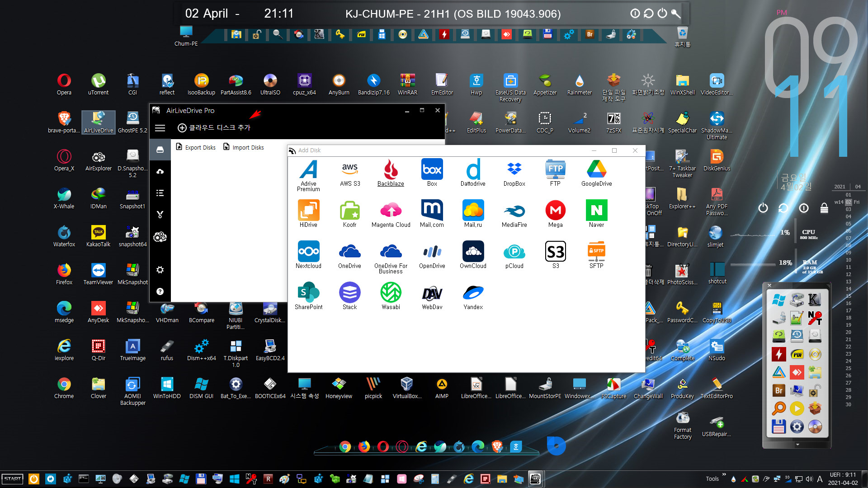Screen dimensions: 868x488
Task: Select Backblaze provider icon
Action: coord(391,173)
